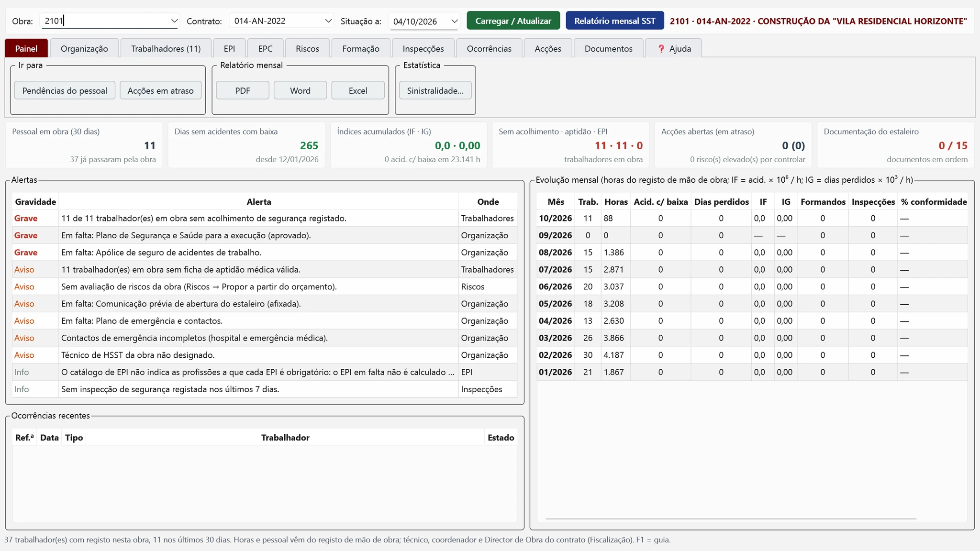Export the monthly report as PDF
Viewport: 980px width, 551px height.
pyautogui.click(x=243, y=90)
